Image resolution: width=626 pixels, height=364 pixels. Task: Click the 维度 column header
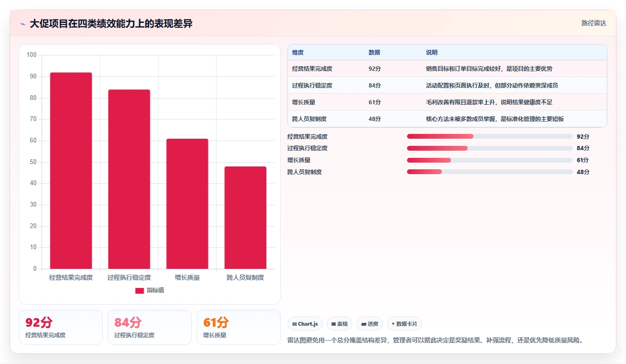[298, 53]
